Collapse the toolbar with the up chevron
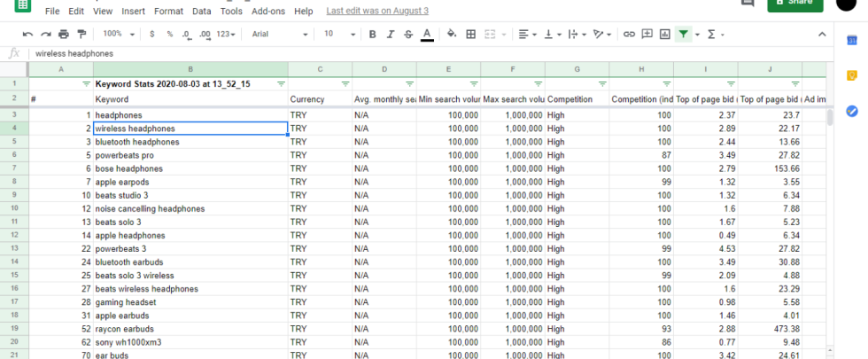The width and height of the screenshot is (868, 359). (822, 35)
